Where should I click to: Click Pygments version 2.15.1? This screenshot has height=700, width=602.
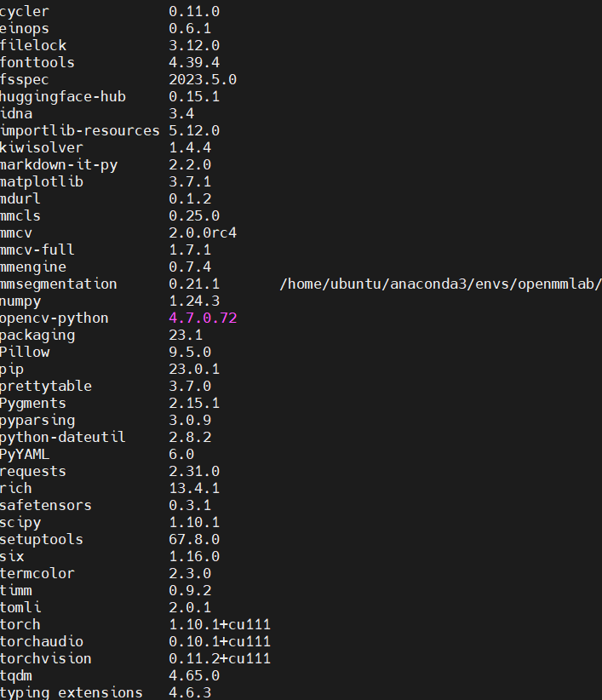(x=194, y=403)
